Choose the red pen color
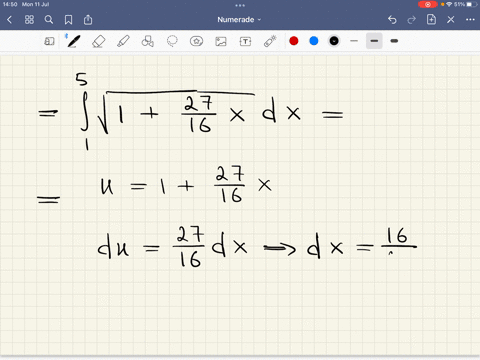Screen dimensions: 480x360 tap(294, 41)
